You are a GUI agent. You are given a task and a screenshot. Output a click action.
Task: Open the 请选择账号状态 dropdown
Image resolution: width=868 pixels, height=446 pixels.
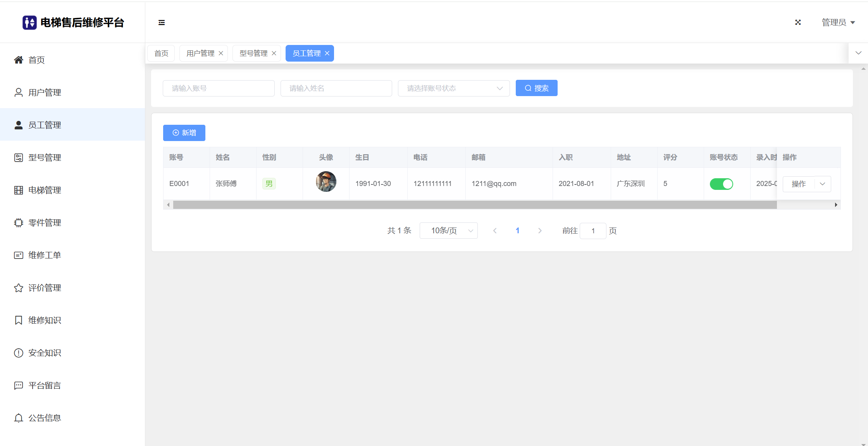click(x=453, y=88)
